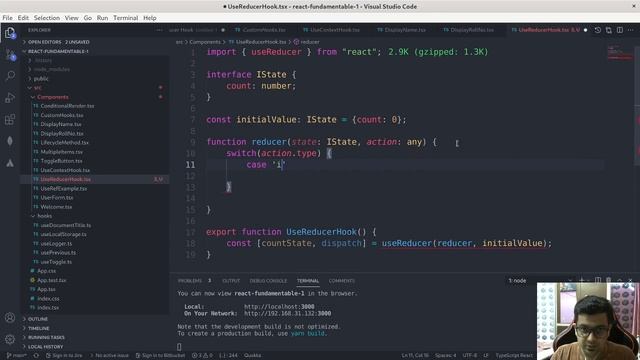Viewport: 640px width, 360px height.
Task: Open timeline history icon in editor toolbar
Action: [x=598, y=30]
